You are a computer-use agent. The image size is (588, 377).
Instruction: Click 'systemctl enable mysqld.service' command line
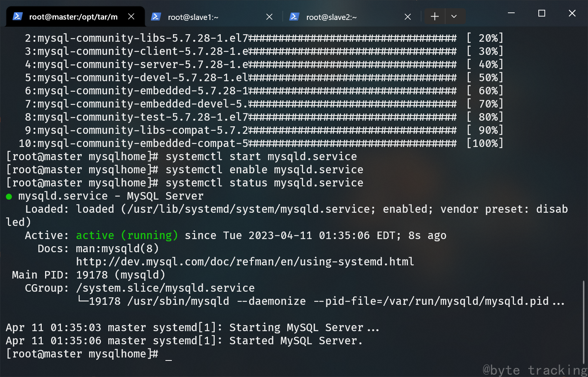coord(185,170)
